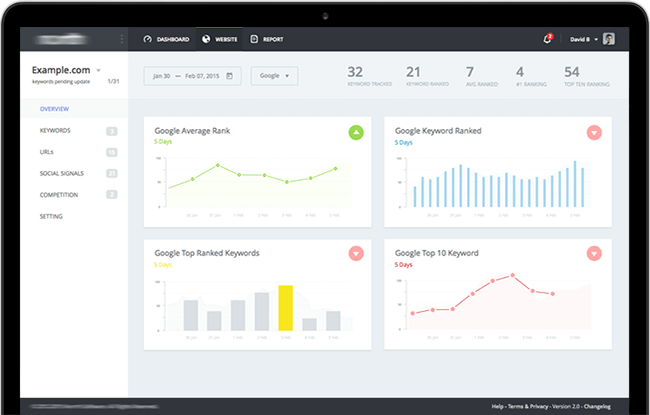The height and width of the screenshot is (415, 650).
Task: Click the vertical dots menu beside the logo
Action: click(122, 39)
